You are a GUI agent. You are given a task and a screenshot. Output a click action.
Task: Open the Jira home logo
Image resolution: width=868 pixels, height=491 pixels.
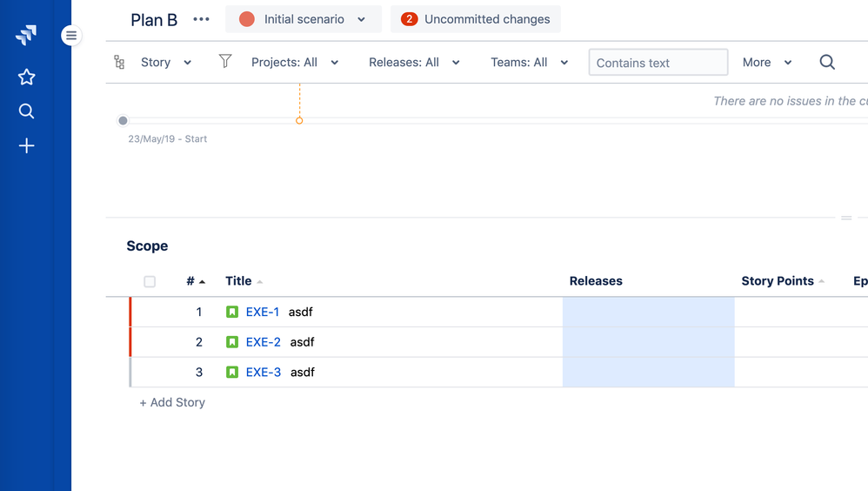(x=26, y=35)
